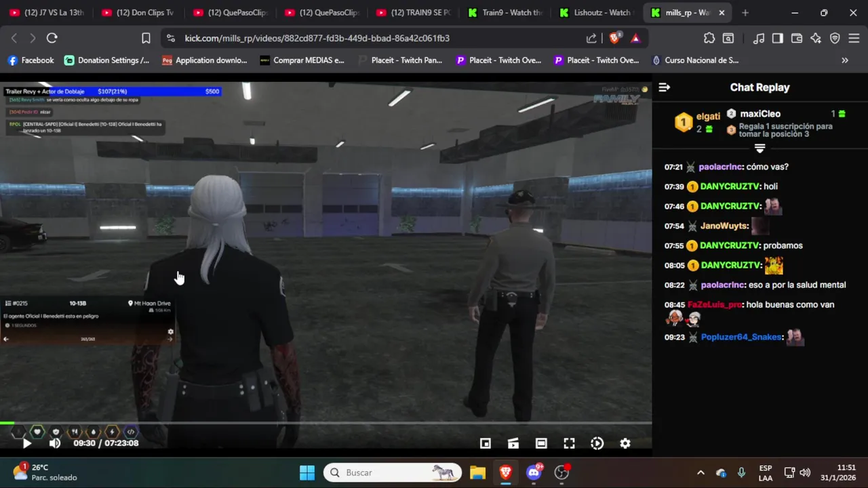Open Curso Nacional de S... bookmark
868x488 pixels.
[696, 60]
